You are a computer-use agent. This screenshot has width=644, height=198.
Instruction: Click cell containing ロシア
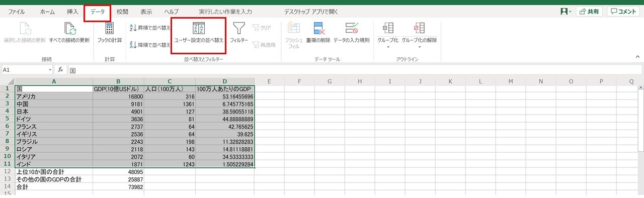click(54, 149)
